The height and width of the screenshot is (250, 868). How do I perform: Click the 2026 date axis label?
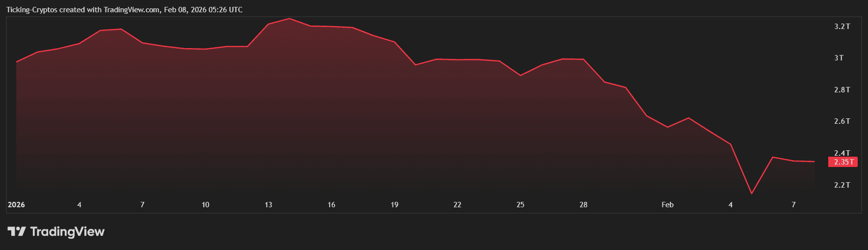coord(16,205)
